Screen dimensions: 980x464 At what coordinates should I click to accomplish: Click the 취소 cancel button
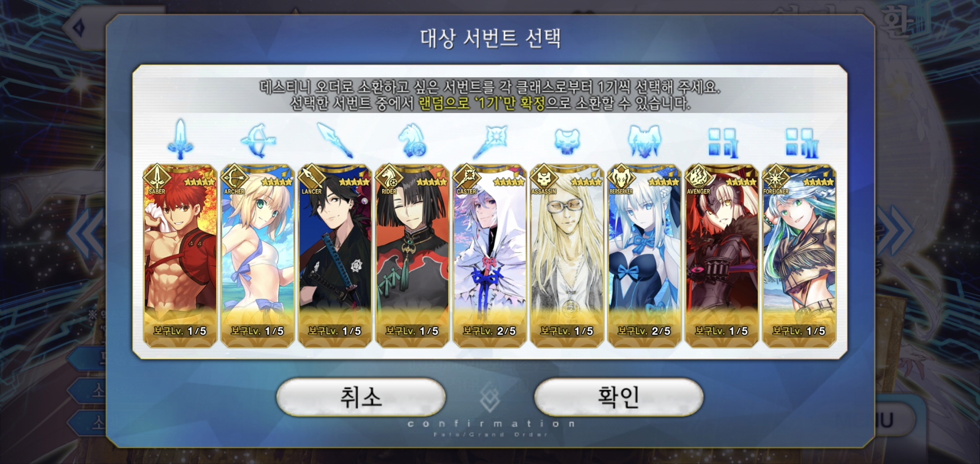(x=361, y=397)
